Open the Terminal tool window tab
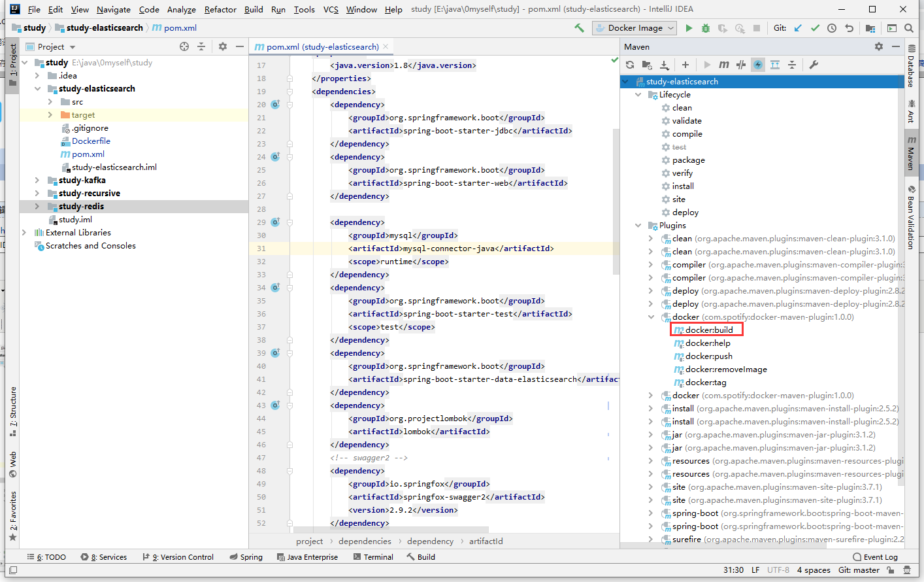Image resolution: width=924 pixels, height=582 pixels. tap(373, 557)
